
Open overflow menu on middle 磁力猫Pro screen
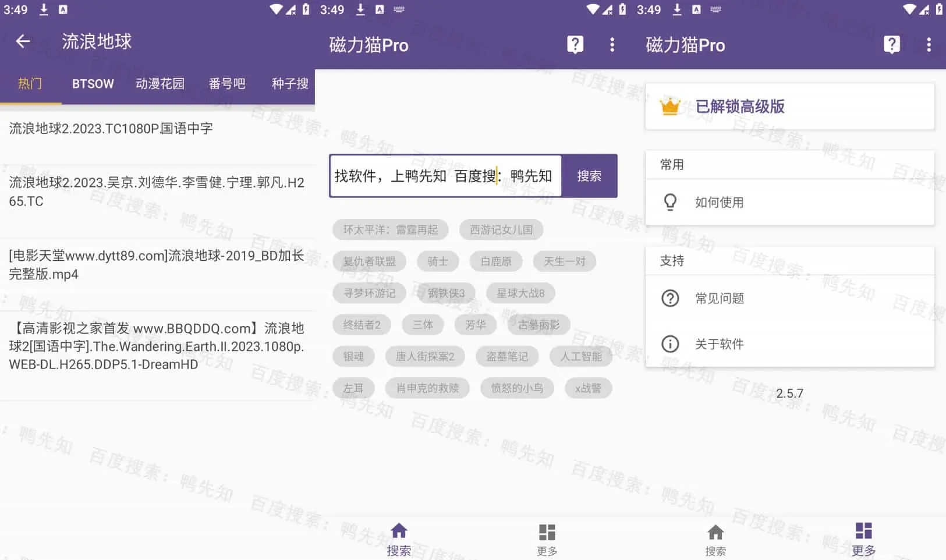612,45
